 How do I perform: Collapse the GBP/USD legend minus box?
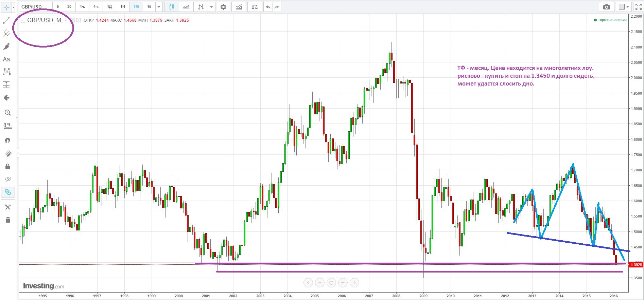click(23, 20)
